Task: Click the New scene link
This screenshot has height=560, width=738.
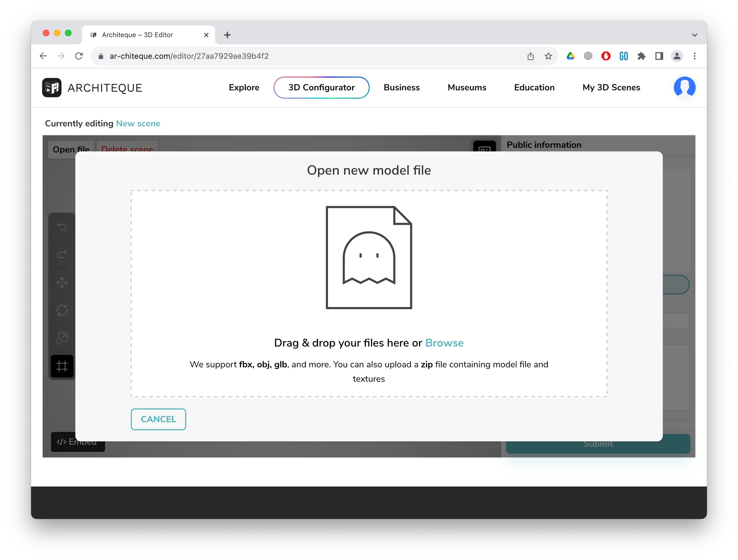Action: 138,123
